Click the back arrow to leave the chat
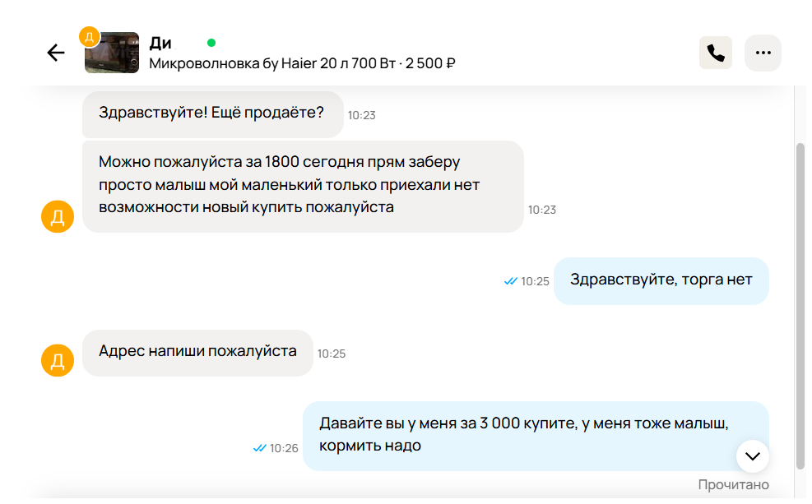812x504 pixels. tap(55, 52)
